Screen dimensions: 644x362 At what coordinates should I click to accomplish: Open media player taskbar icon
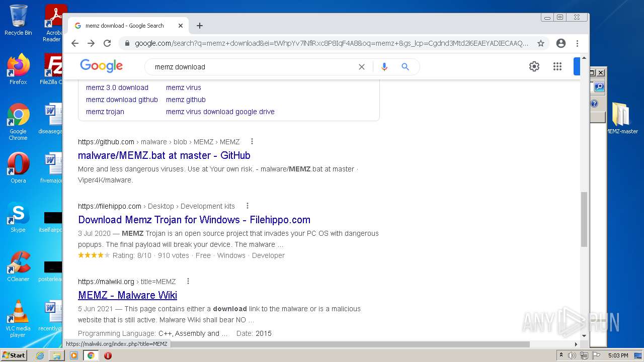click(74, 355)
